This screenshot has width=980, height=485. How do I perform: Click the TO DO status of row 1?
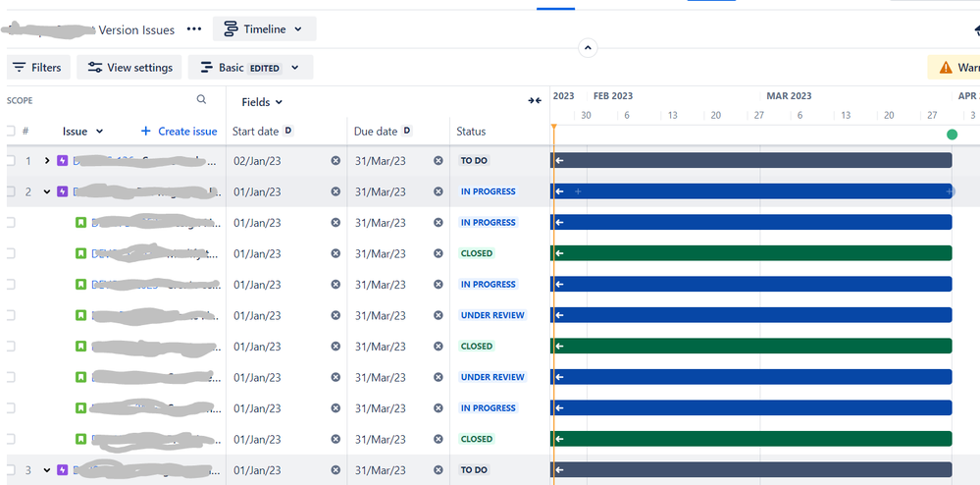pos(474,161)
